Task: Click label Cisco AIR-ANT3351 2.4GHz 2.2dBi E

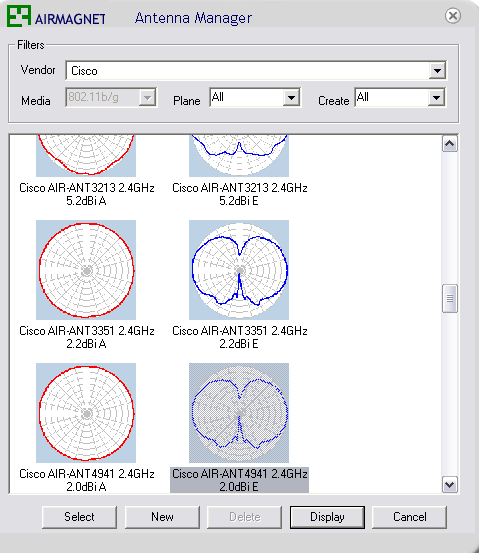Action: tap(240, 337)
